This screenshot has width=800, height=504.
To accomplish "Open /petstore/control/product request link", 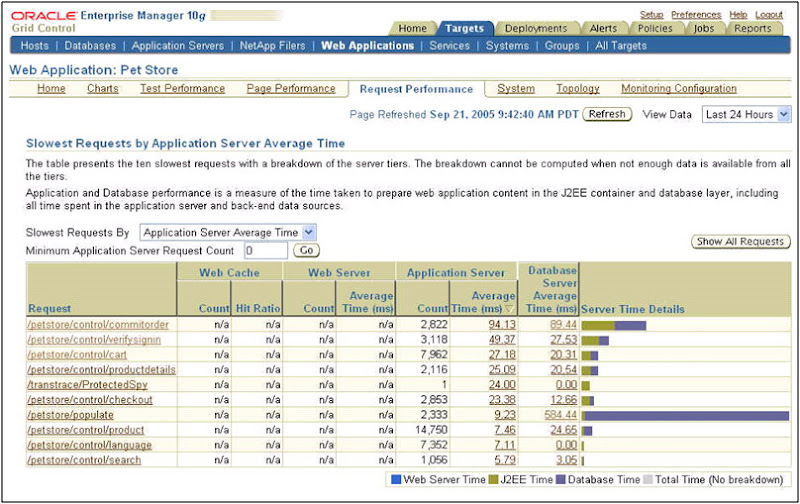I will click(x=86, y=430).
